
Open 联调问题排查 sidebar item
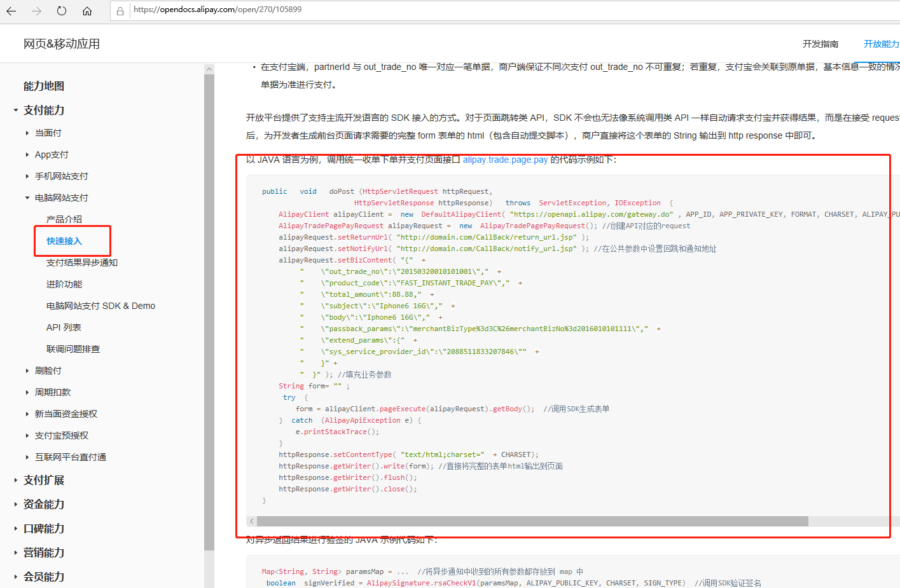(x=73, y=349)
